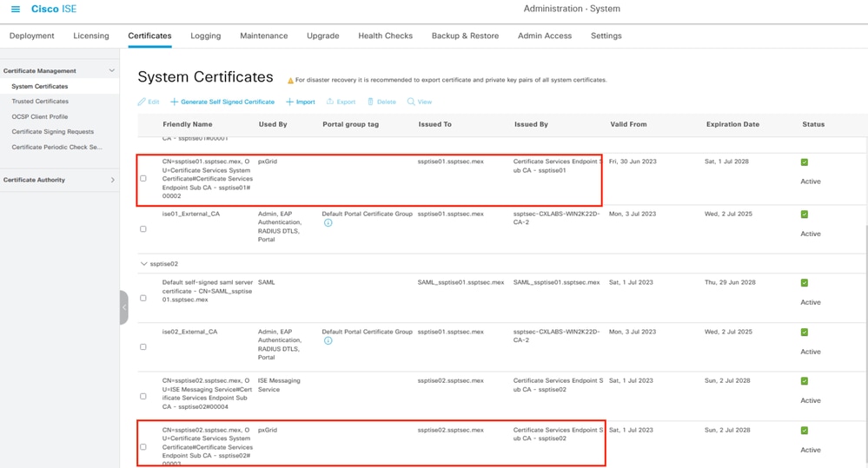The height and width of the screenshot is (468, 868).
Task: Check the ssptise02 pxGrid certificate checkbox
Action: 143,447
